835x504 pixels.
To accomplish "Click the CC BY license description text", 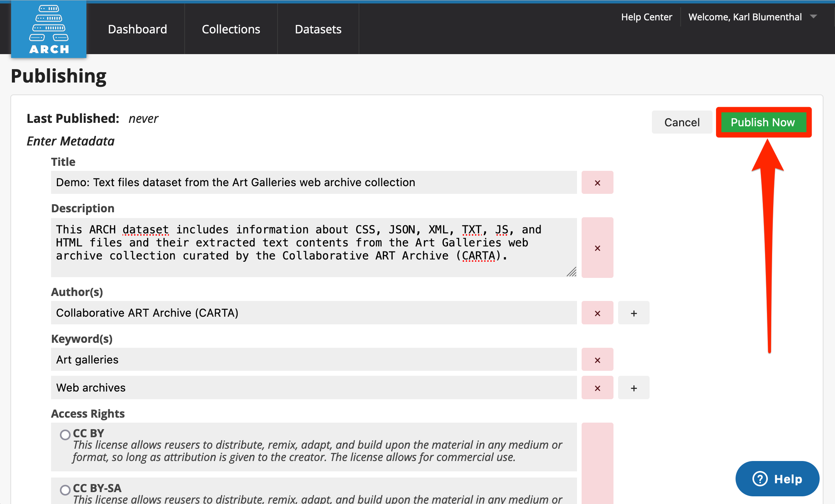I will 317,451.
